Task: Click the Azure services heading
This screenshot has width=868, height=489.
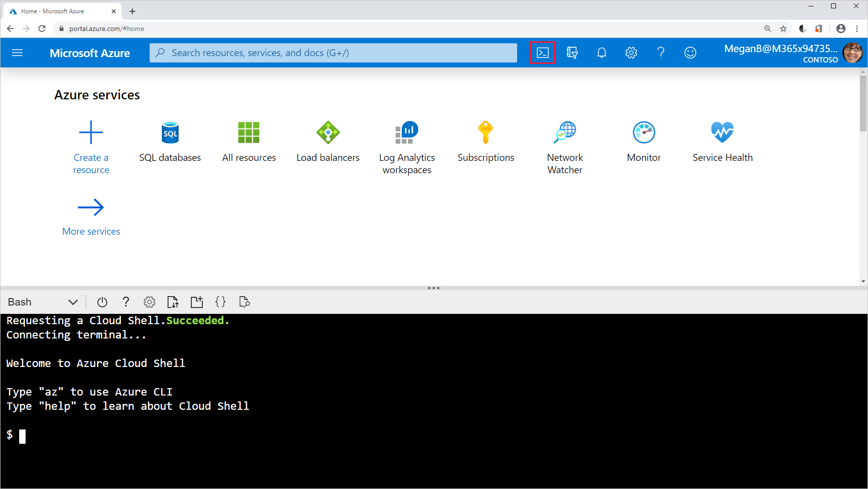Action: [97, 95]
